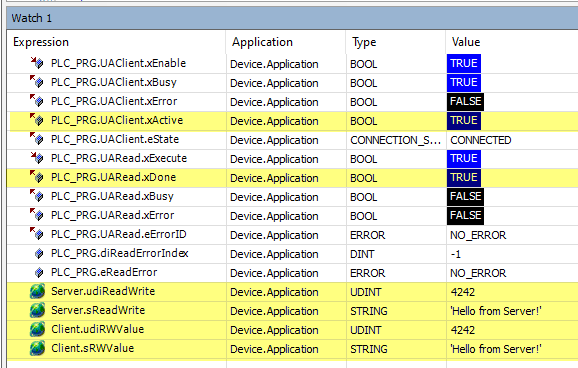Click the CONNECTED value of UAClient.eState
This screenshot has width=578, height=368.
click(481, 140)
